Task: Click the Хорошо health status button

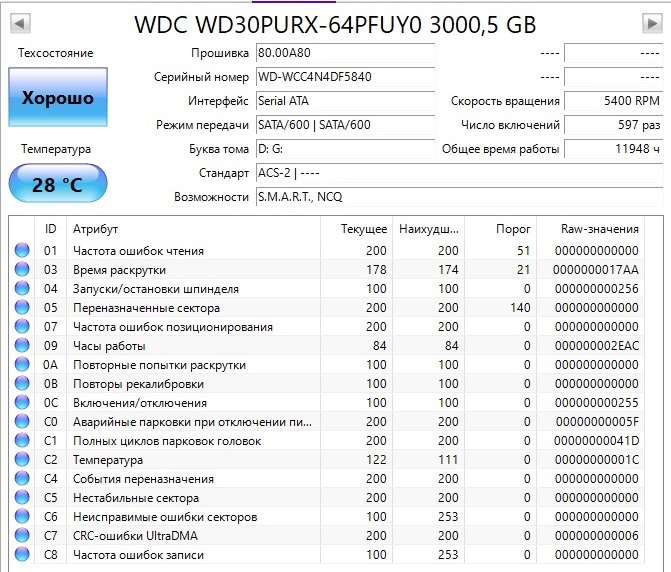Action: coord(58,97)
